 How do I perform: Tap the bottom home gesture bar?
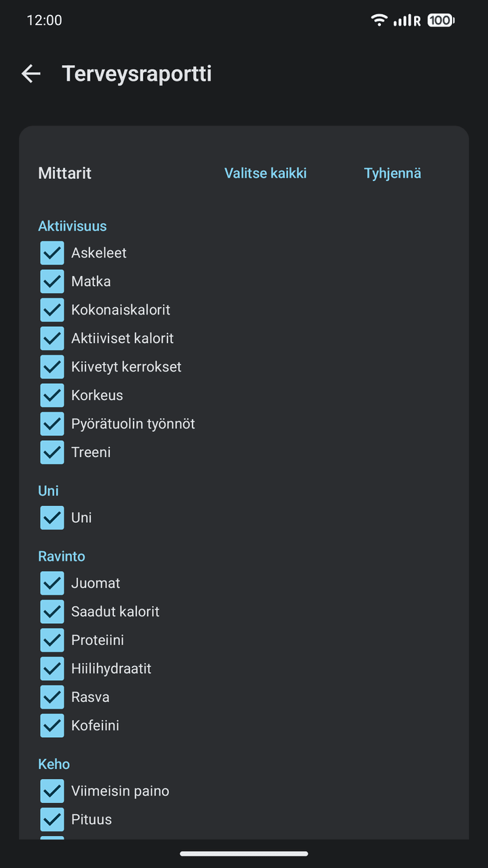click(244, 854)
